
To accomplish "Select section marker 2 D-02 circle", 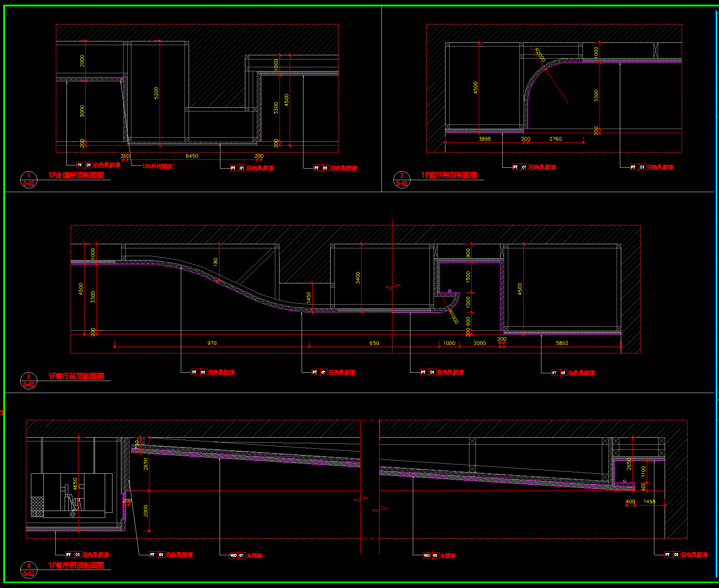I will click(402, 179).
